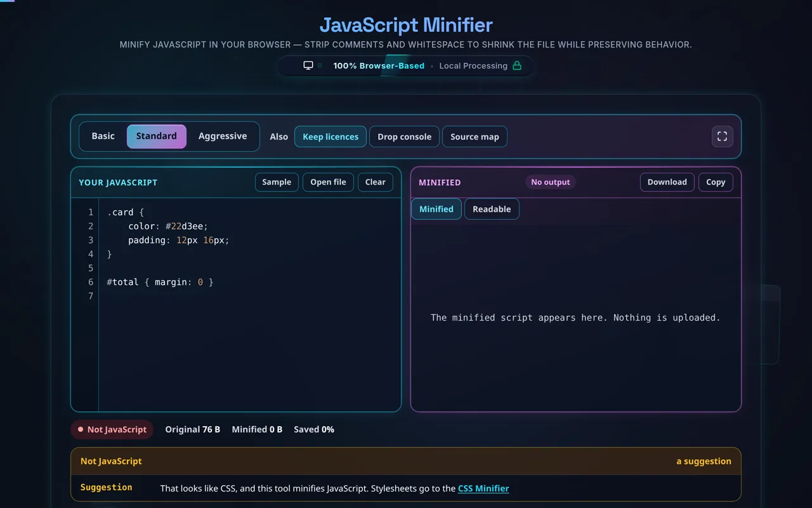The height and width of the screenshot is (508, 812).
Task: Click the fullscreen expand icon
Action: [x=722, y=137]
